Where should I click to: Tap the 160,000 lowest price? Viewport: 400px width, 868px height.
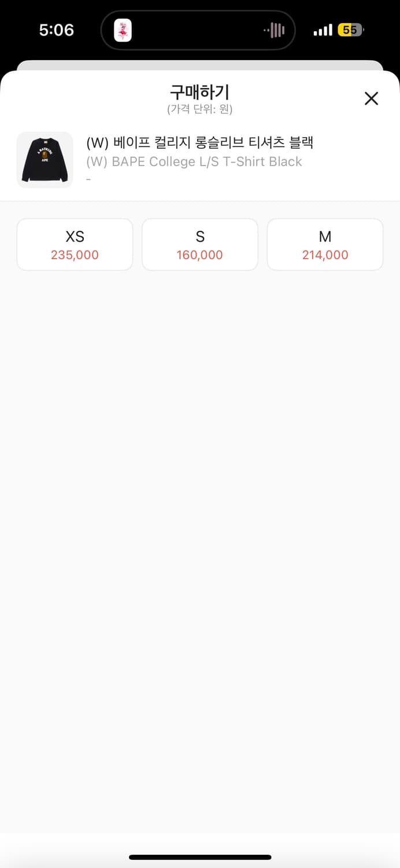click(x=200, y=255)
